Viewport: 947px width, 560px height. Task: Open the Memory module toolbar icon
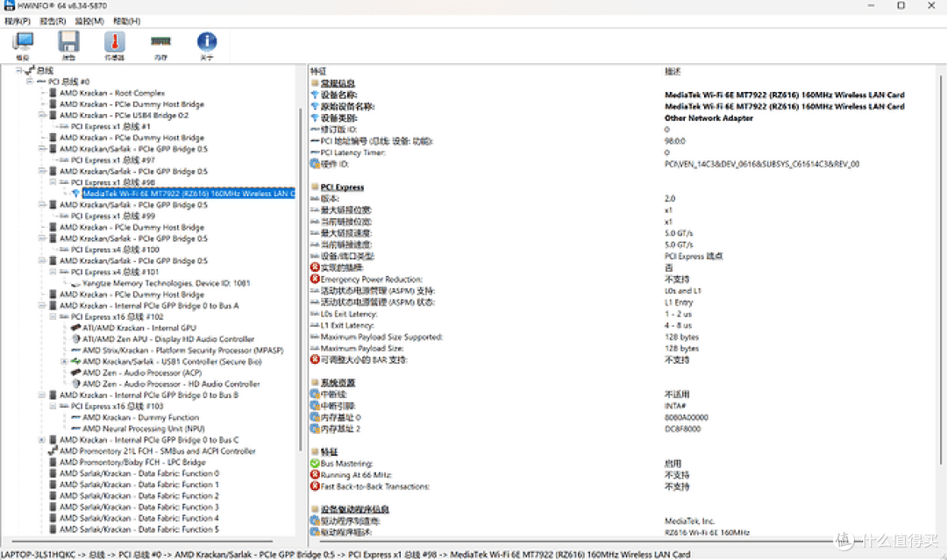[x=160, y=42]
